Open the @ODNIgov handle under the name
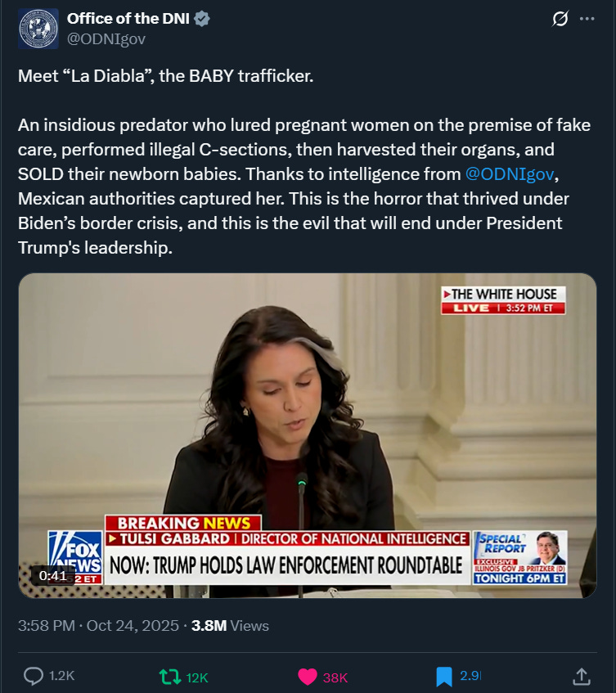This screenshot has width=616, height=693. click(106, 39)
